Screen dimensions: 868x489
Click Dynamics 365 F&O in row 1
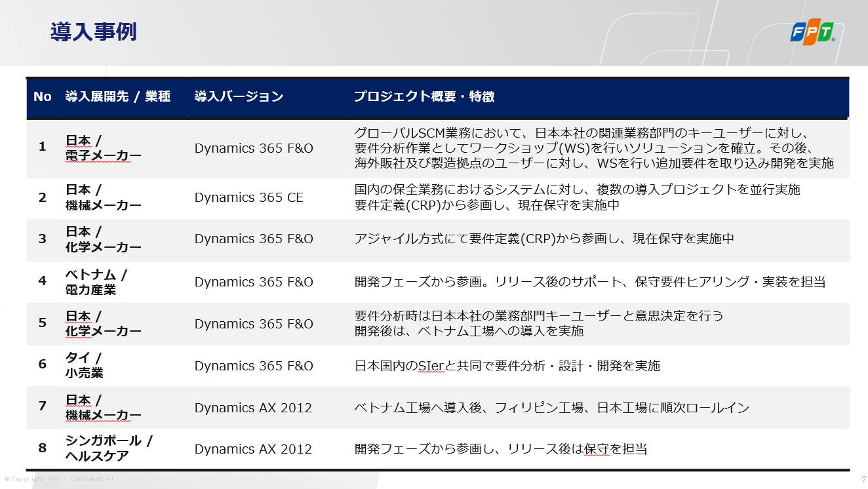point(254,148)
